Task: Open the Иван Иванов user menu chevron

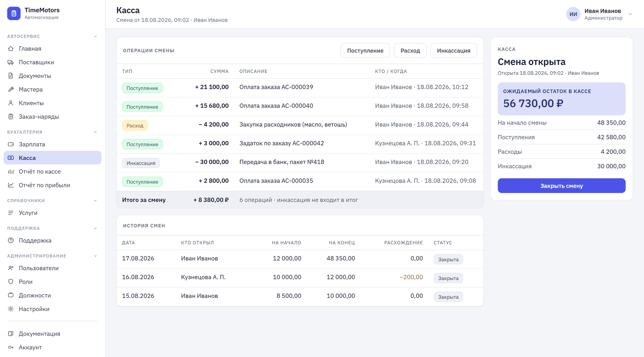Action: 630,14
